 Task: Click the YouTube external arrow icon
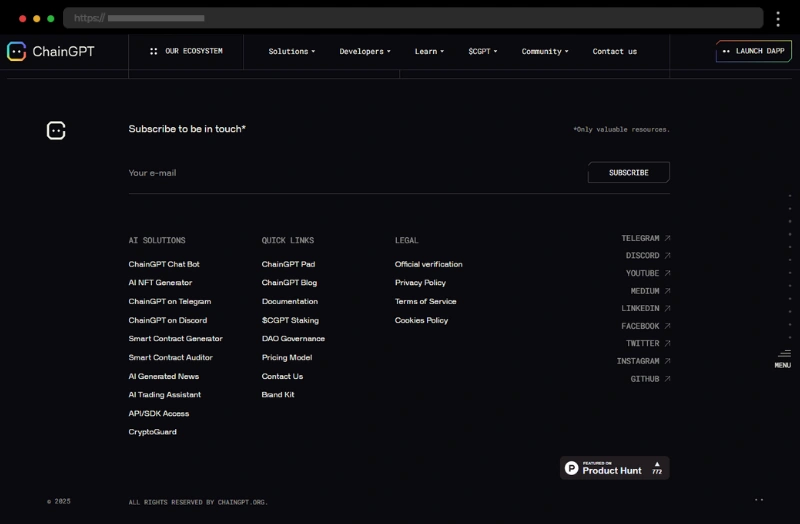click(667, 273)
